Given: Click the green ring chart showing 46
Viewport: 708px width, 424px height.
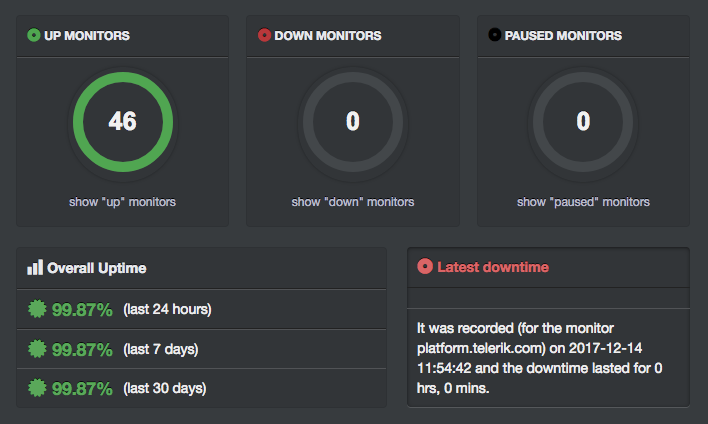Looking at the screenshot, I should pos(122,122).
